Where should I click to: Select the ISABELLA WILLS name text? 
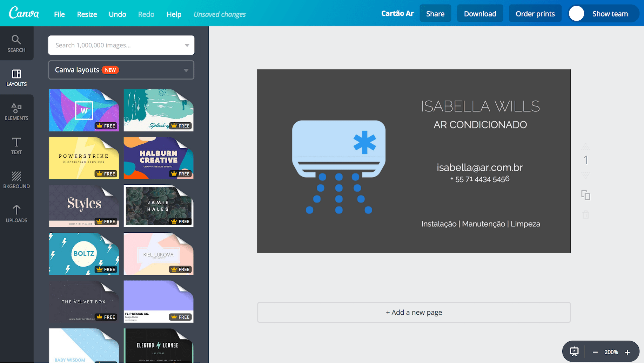480,106
